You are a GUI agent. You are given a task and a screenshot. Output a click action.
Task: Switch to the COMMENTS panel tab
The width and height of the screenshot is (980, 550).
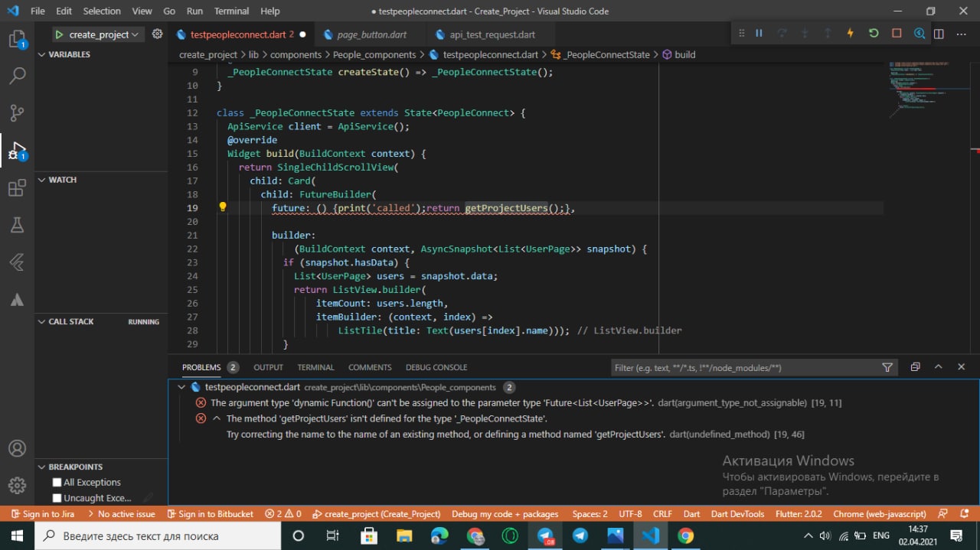(x=370, y=367)
